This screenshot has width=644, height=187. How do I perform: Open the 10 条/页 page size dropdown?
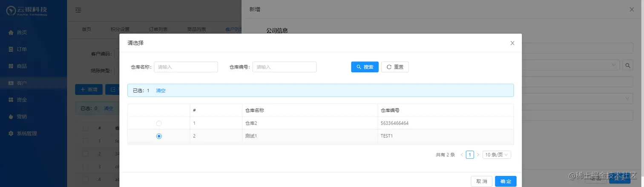pyautogui.click(x=497, y=155)
